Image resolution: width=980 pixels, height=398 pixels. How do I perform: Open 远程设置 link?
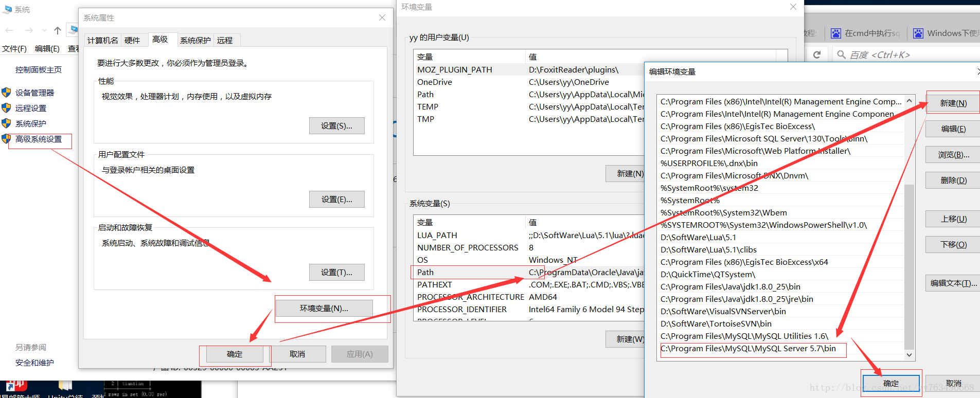point(31,108)
